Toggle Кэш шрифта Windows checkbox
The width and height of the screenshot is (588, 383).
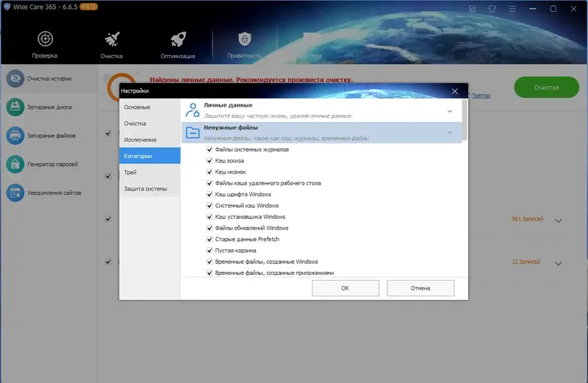coord(209,194)
